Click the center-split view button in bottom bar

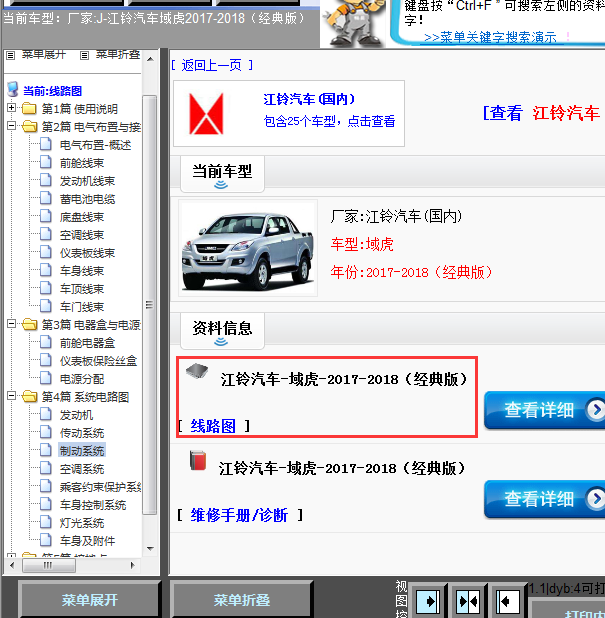click(x=468, y=601)
